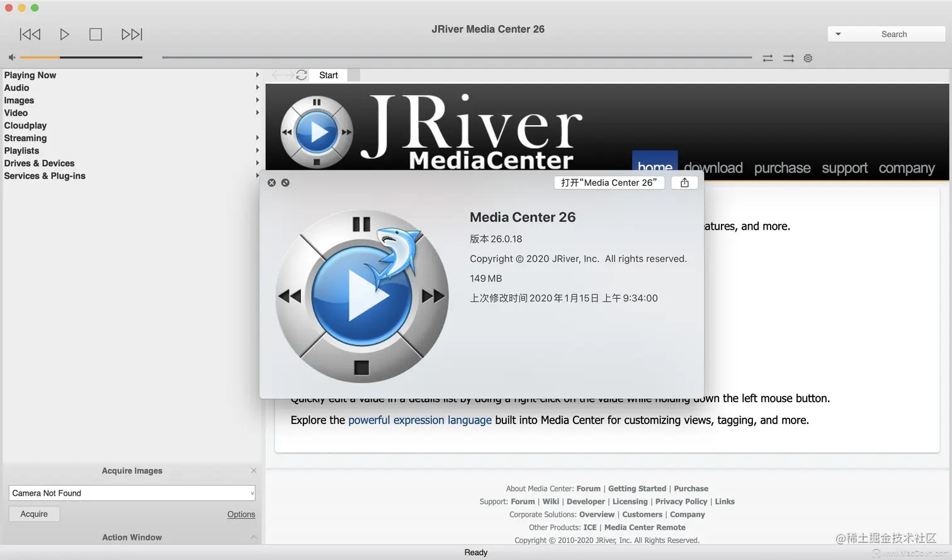Open the company tab on JRiver page
952x560 pixels.
pyautogui.click(x=907, y=168)
